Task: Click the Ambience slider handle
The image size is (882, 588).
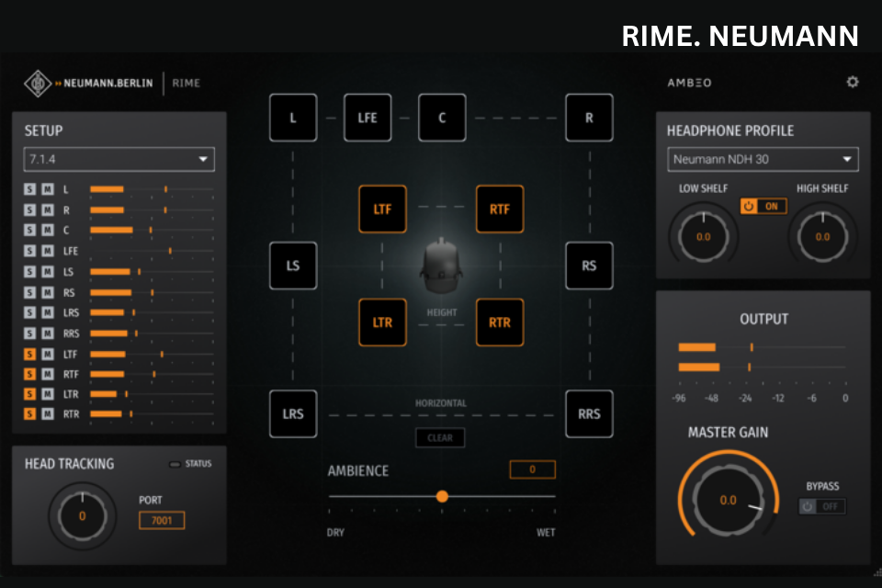Action: coord(442,496)
